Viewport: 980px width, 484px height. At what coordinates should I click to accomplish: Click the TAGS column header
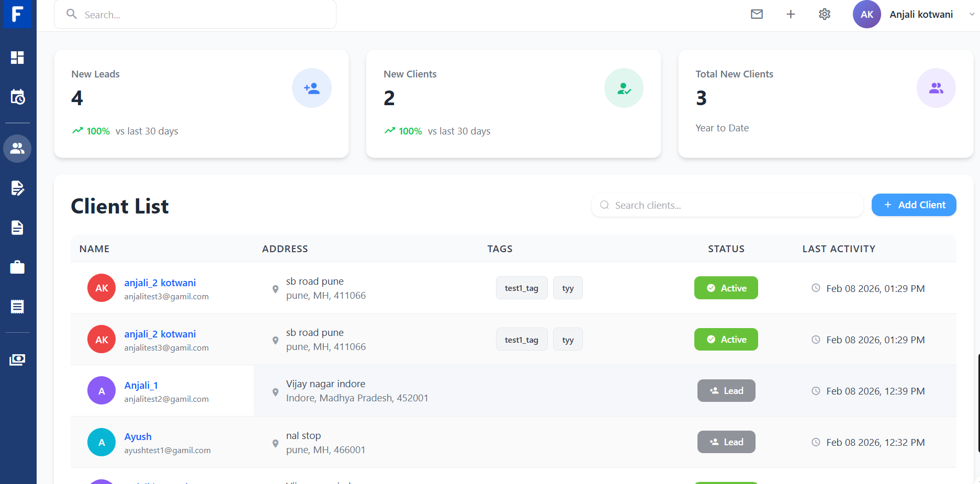[x=500, y=249]
